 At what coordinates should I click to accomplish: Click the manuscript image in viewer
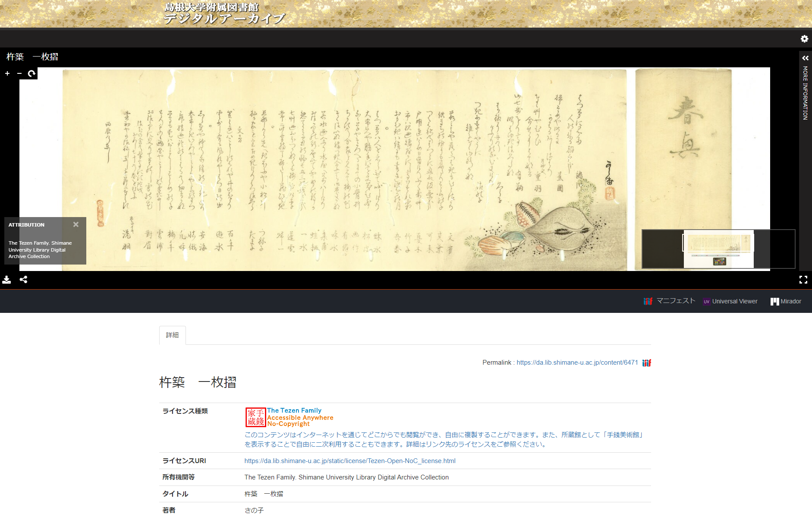(344, 170)
